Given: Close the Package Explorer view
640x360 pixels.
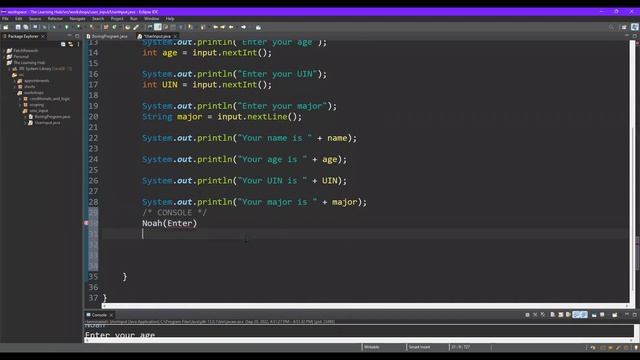Looking at the screenshot, I should (43, 36).
